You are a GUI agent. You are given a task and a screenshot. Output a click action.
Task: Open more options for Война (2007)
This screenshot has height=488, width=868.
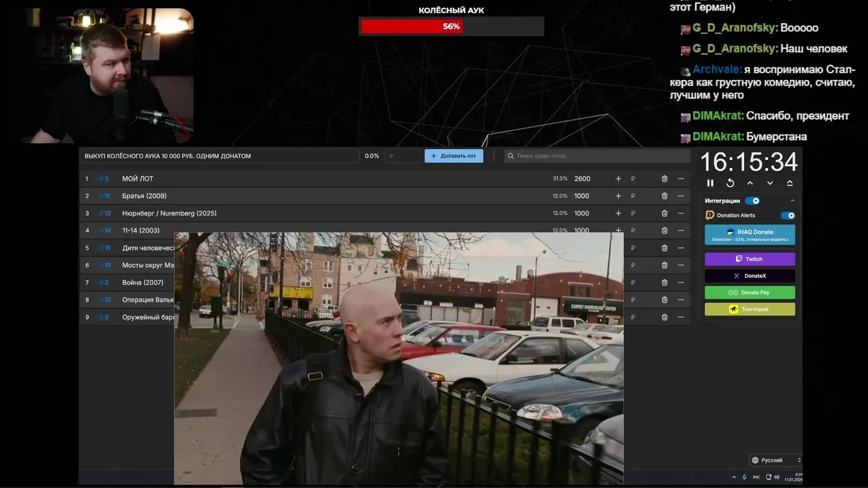point(681,283)
